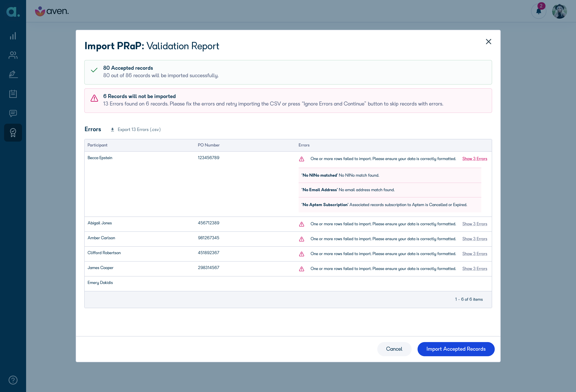Open the Export 13 Errors (.csv) link

(x=139, y=129)
